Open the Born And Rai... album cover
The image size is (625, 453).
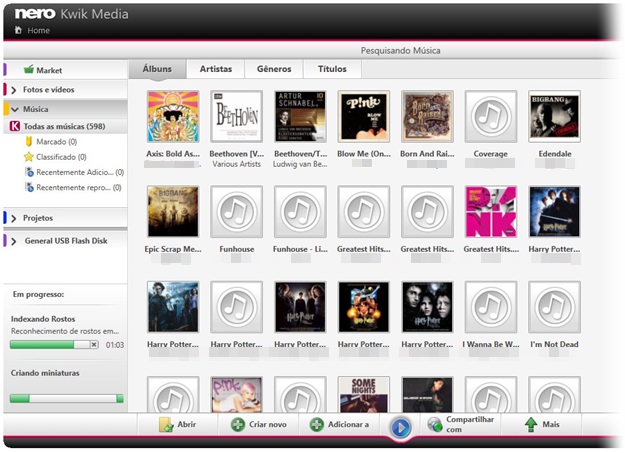coord(427,116)
